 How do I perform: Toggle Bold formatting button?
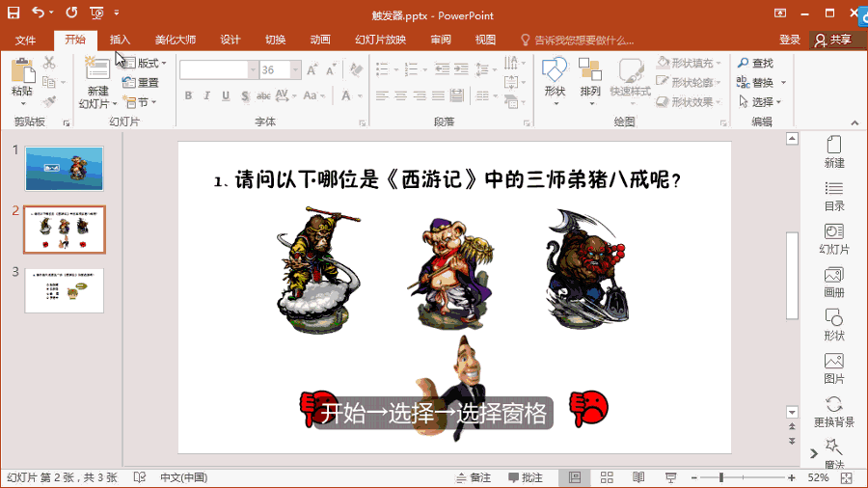188,95
